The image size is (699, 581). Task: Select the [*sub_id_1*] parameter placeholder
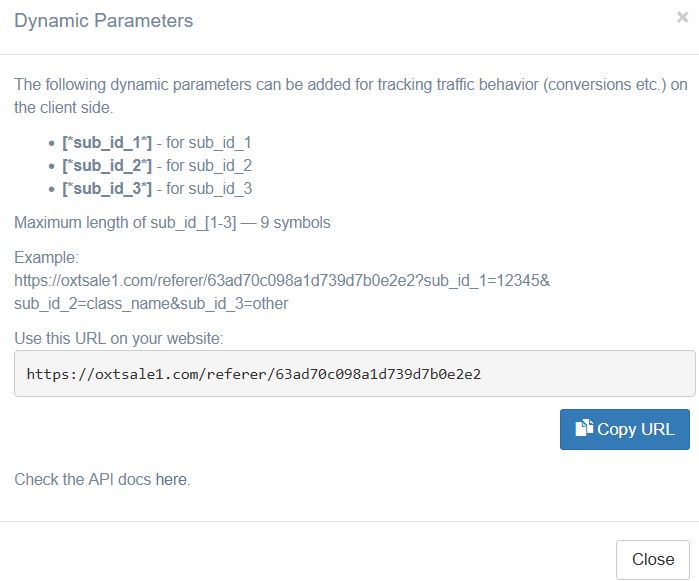[107, 144]
